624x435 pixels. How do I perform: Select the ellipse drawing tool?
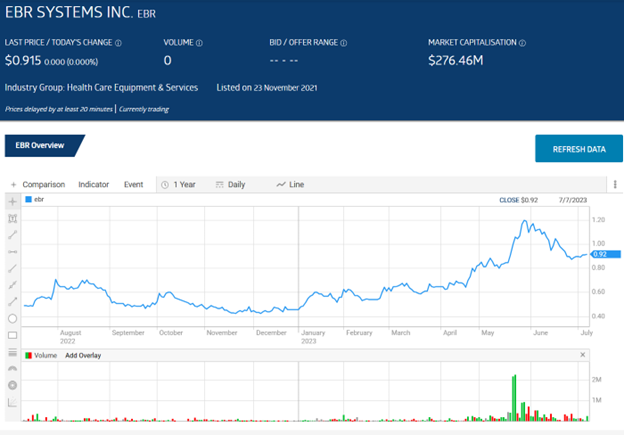pyautogui.click(x=13, y=319)
